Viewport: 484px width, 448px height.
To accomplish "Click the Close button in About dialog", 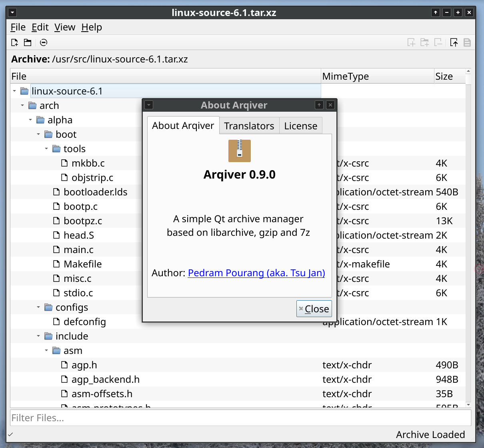I will pyautogui.click(x=314, y=309).
